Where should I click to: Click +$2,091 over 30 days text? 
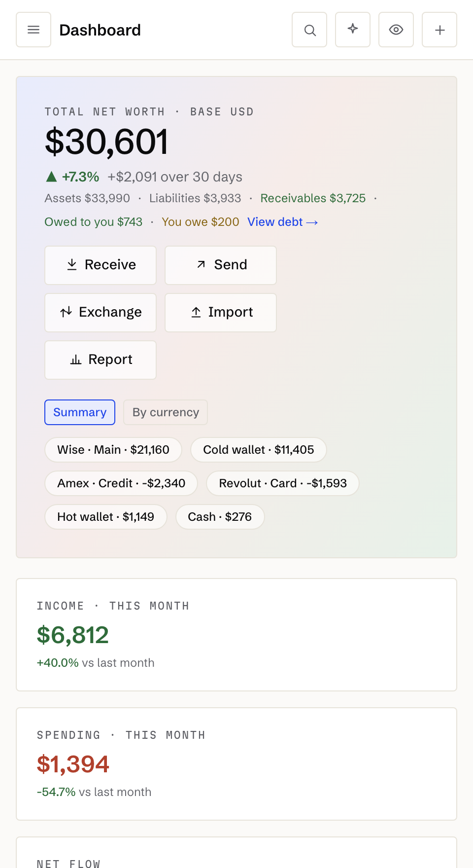tap(175, 177)
